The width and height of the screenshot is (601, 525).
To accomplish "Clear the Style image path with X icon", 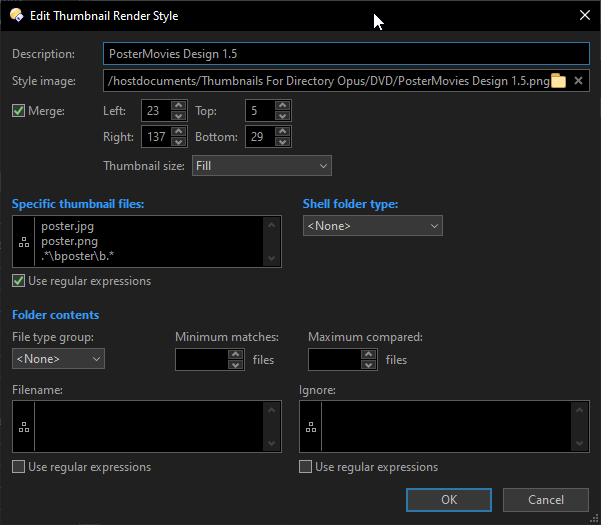I will click(579, 81).
